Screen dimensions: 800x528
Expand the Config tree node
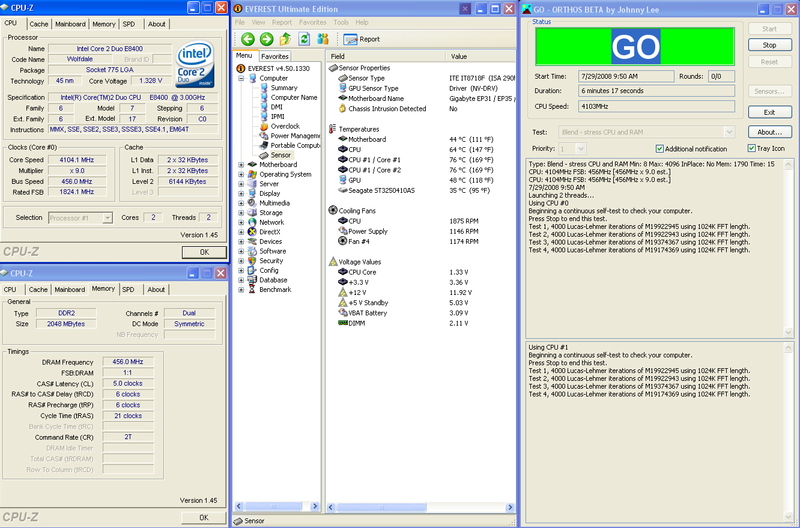pyautogui.click(x=241, y=270)
